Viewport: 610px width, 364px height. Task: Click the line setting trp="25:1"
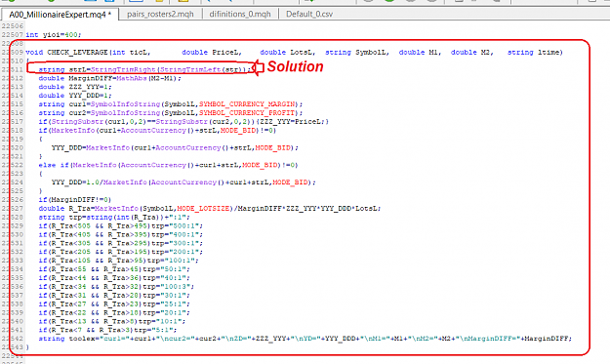pyautogui.click(x=114, y=303)
